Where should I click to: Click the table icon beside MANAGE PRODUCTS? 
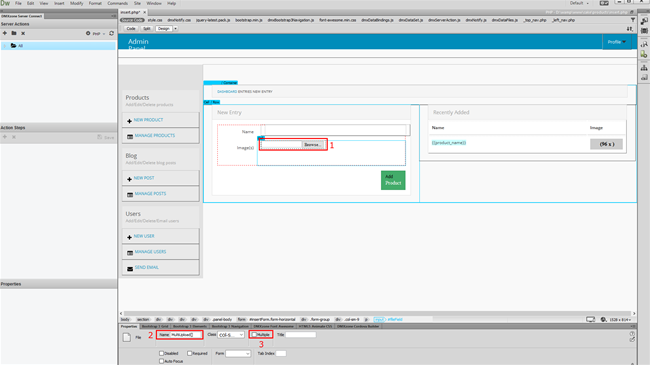pos(130,136)
